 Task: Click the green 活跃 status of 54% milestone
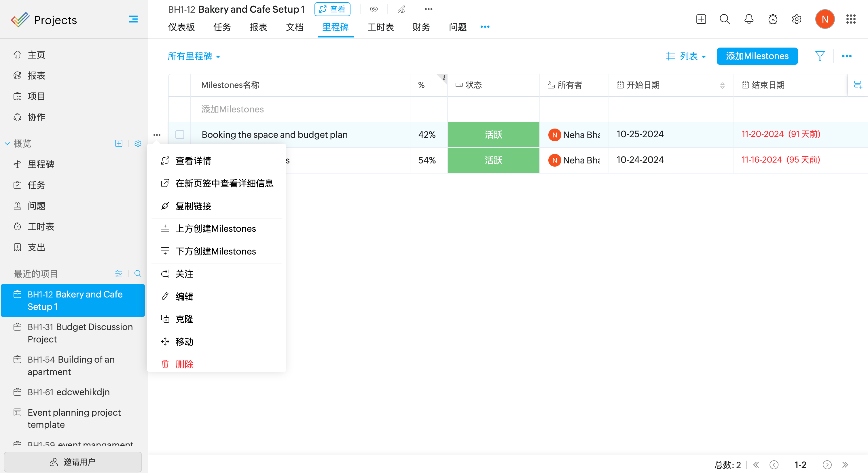coord(493,160)
